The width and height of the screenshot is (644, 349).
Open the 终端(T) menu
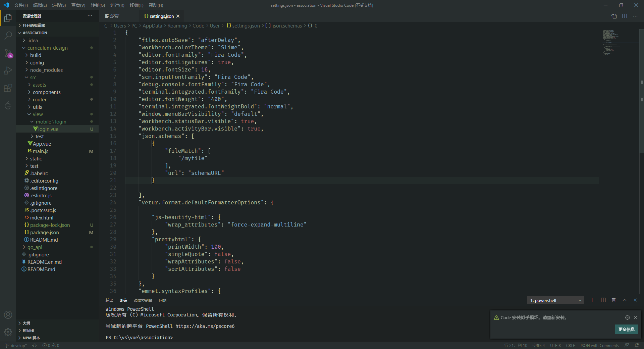137,5
